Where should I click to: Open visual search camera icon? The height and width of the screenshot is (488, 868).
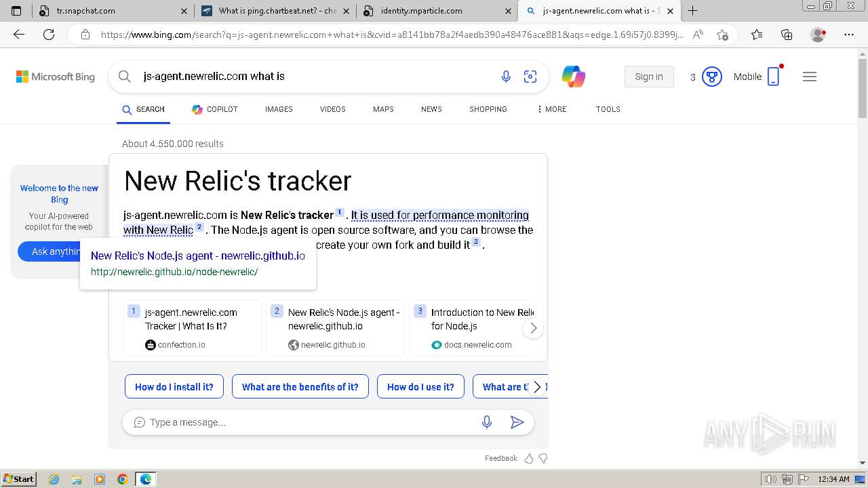tap(530, 77)
